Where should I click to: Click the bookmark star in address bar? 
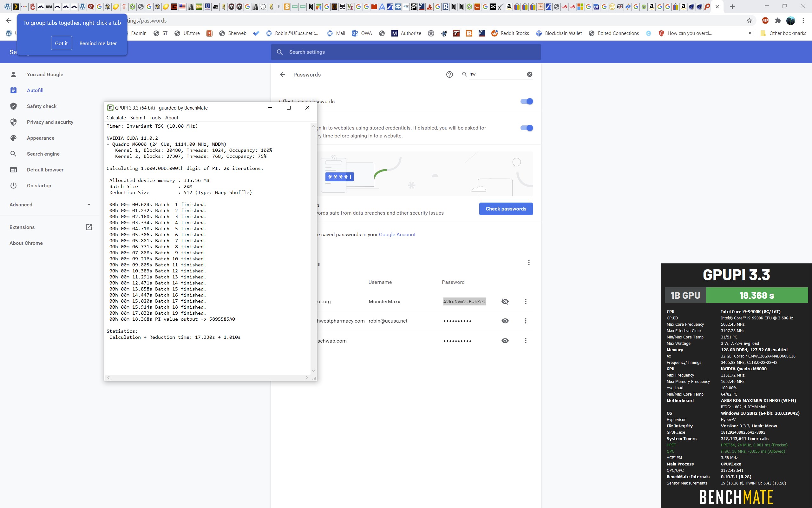[x=749, y=21]
